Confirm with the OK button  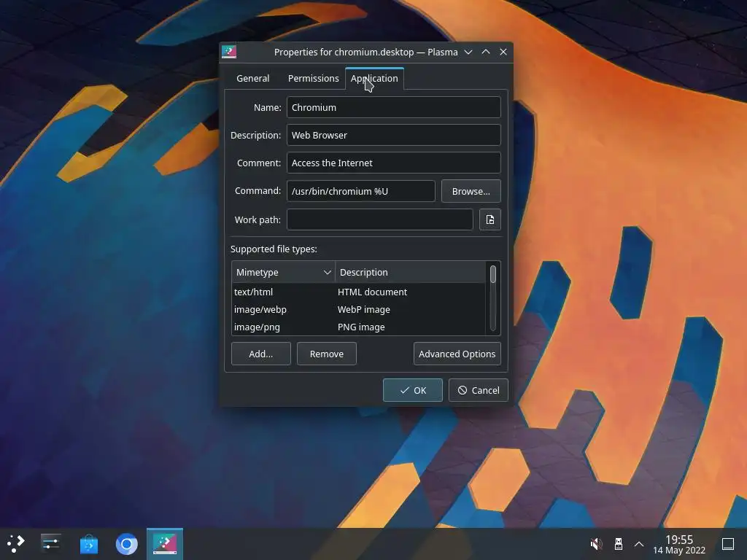tap(413, 390)
